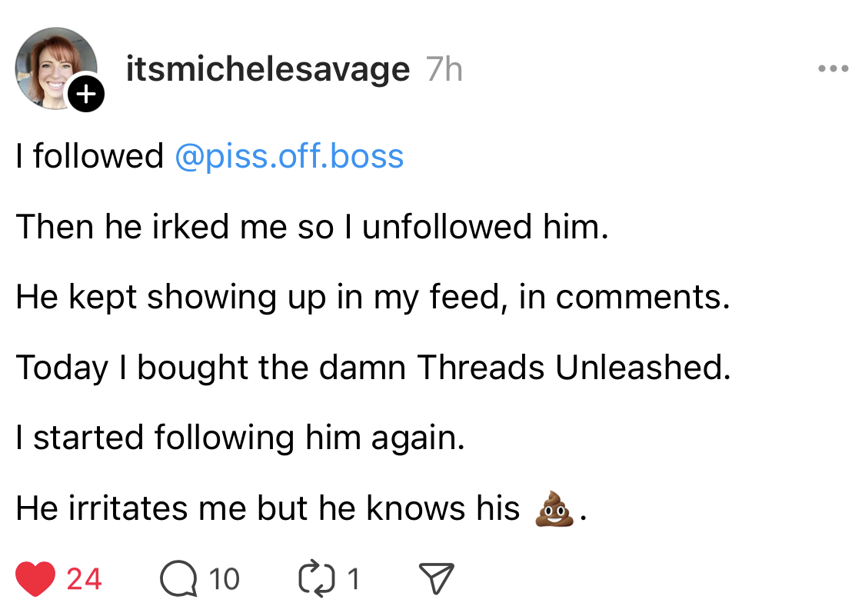Click the "Today I bought" Threads Unleashed line

[373, 368]
